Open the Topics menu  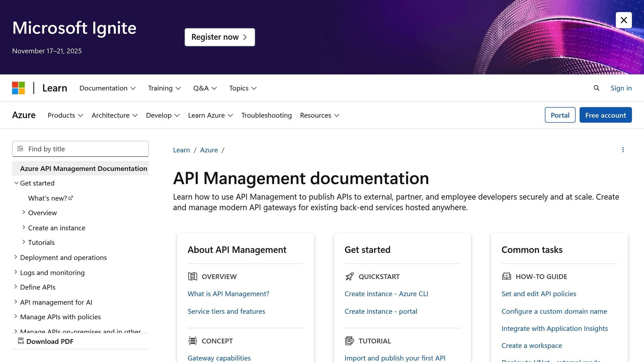242,88
